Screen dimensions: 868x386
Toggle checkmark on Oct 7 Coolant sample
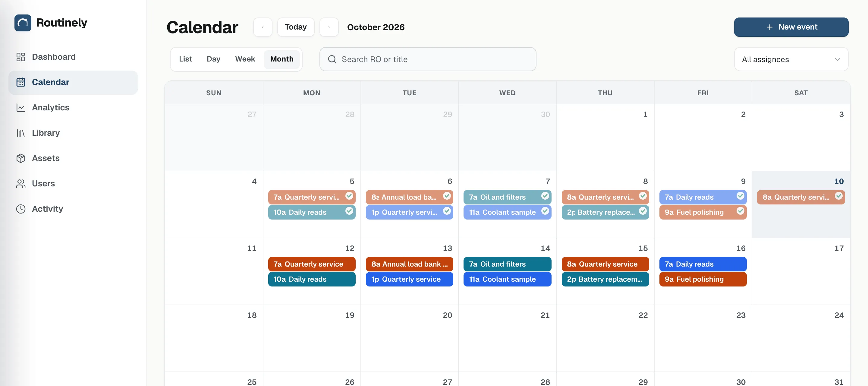pos(545,211)
